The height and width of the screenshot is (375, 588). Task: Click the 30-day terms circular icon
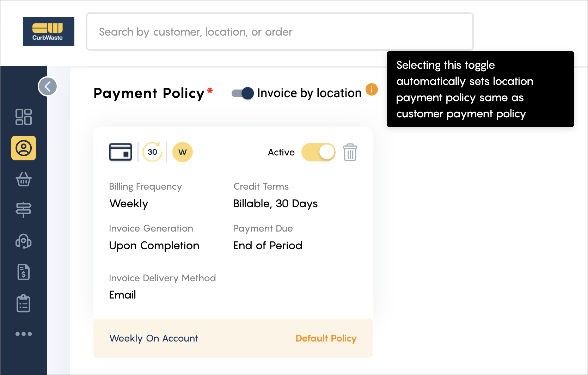(x=152, y=152)
